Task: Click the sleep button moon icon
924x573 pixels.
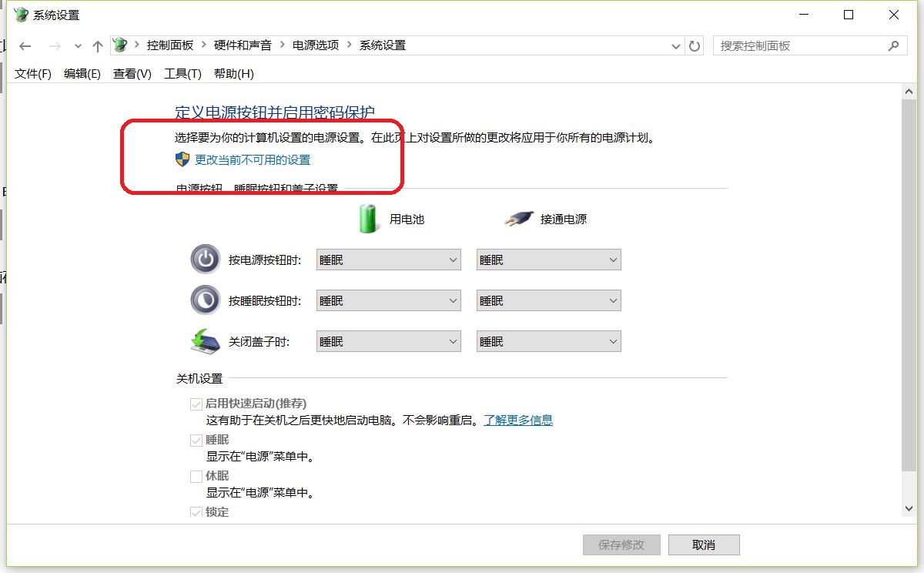Action: click(205, 300)
